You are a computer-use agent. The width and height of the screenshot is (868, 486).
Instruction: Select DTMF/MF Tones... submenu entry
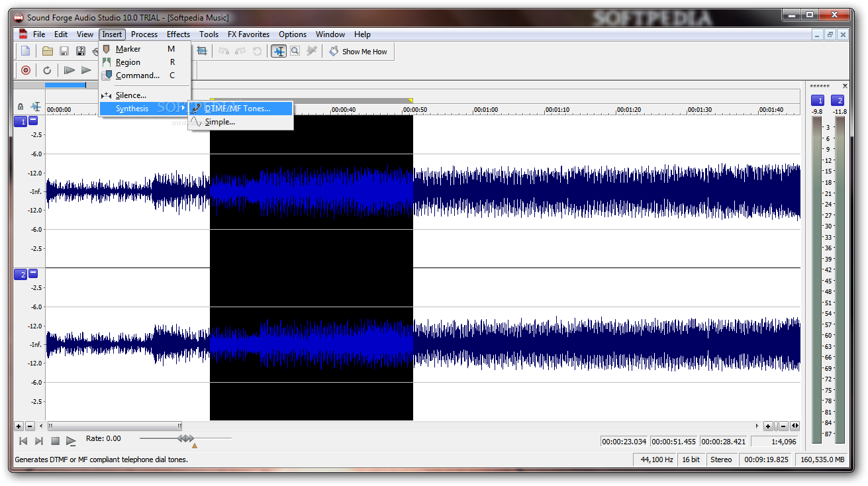coord(241,109)
